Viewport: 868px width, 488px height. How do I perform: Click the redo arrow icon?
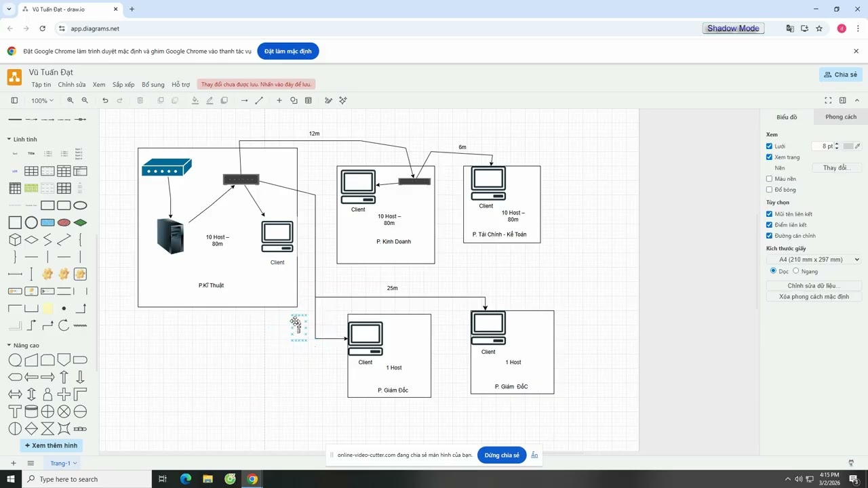pos(120,100)
